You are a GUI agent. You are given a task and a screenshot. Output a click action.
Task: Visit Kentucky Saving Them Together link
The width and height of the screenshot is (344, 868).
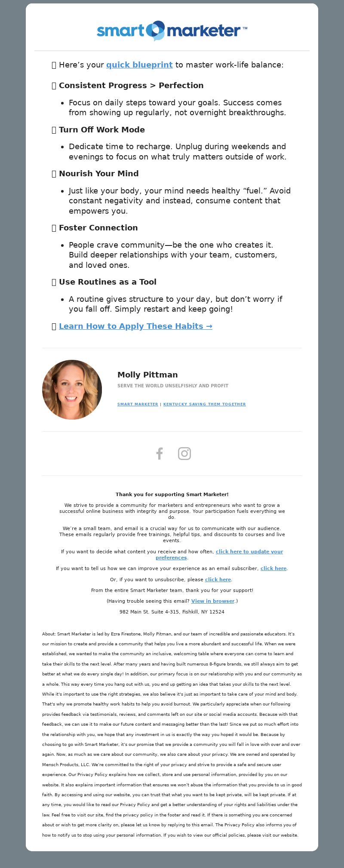pyautogui.click(x=205, y=404)
